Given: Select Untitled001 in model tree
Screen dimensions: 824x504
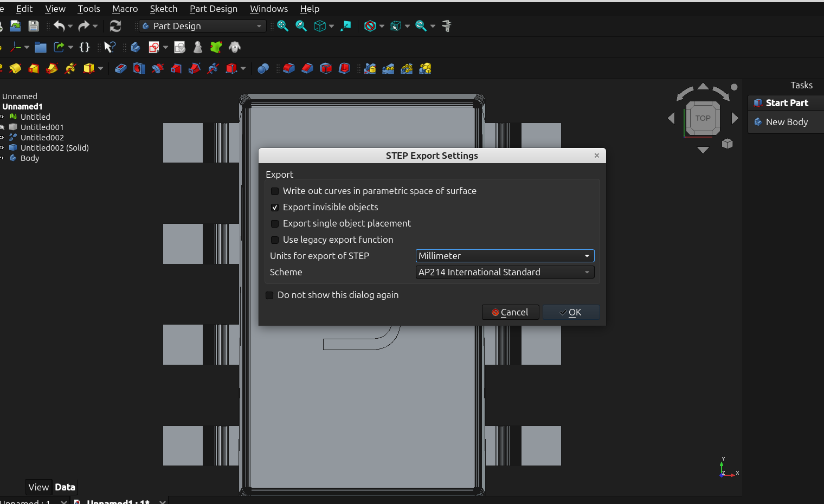Looking at the screenshot, I should [42, 127].
